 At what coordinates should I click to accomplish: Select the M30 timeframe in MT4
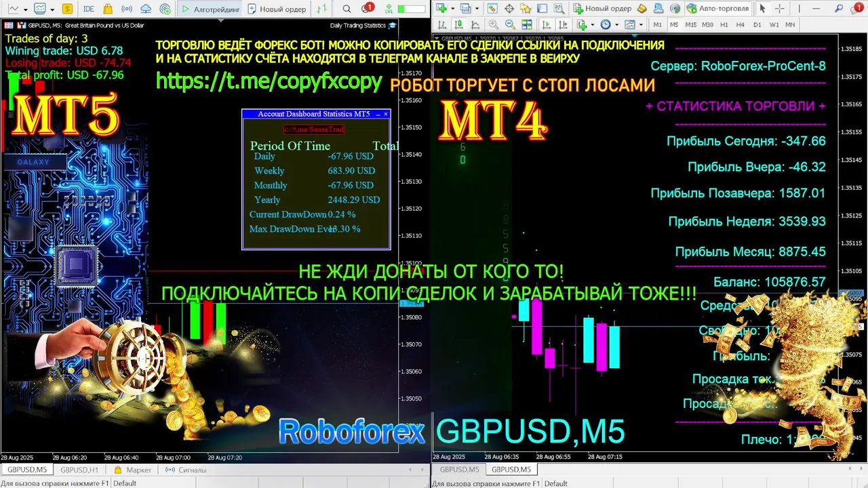point(707,24)
